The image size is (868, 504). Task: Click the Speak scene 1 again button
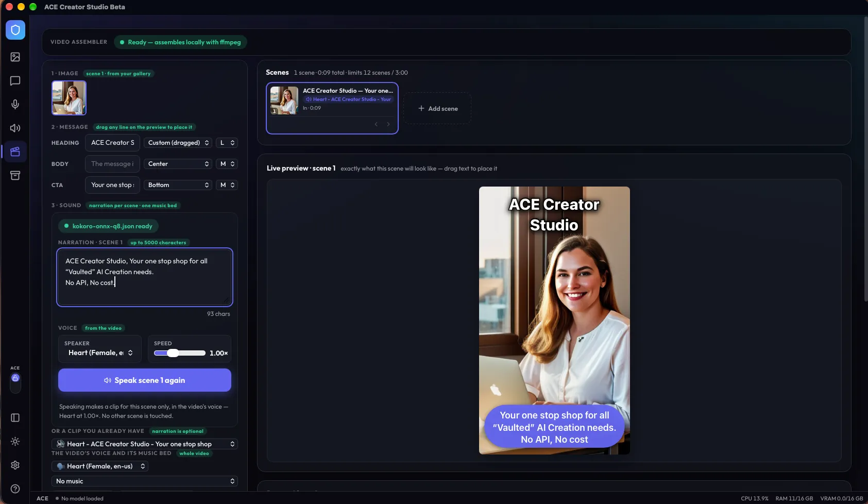point(145,380)
